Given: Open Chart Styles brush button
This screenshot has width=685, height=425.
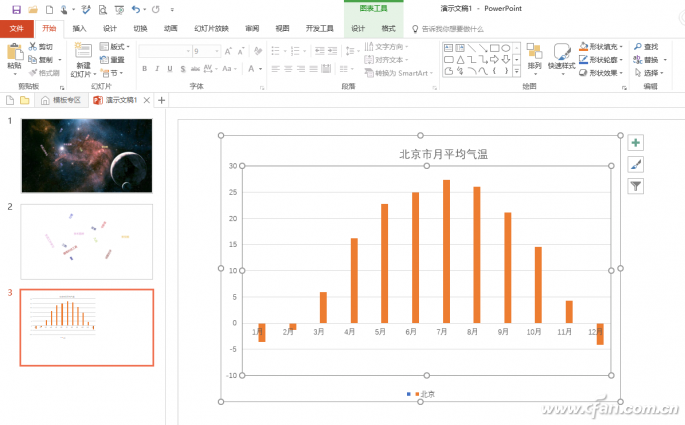Looking at the screenshot, I should [x=636, y=164].
